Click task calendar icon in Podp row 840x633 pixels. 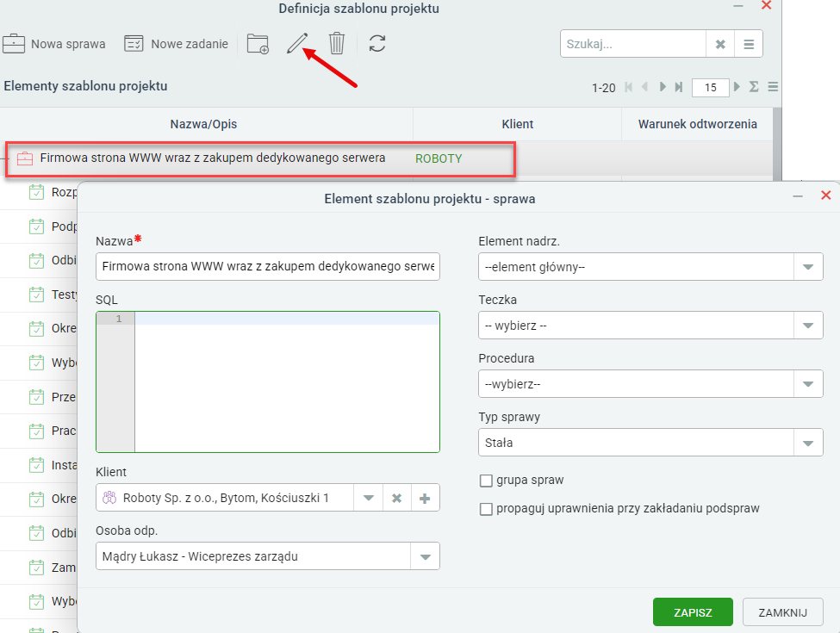[x=36, y=227]
